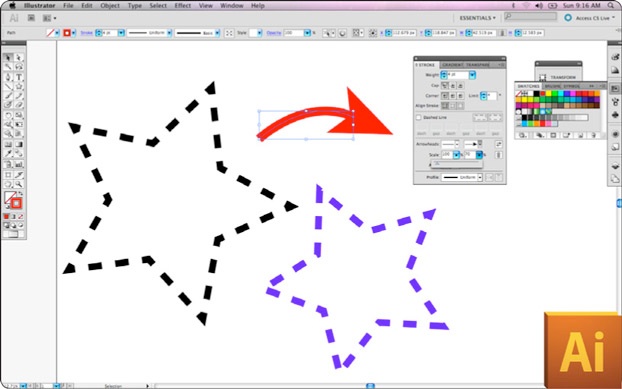
Task: Click the Opacity link in control bar
Action: pyautogui.click(x=274, y=33)
